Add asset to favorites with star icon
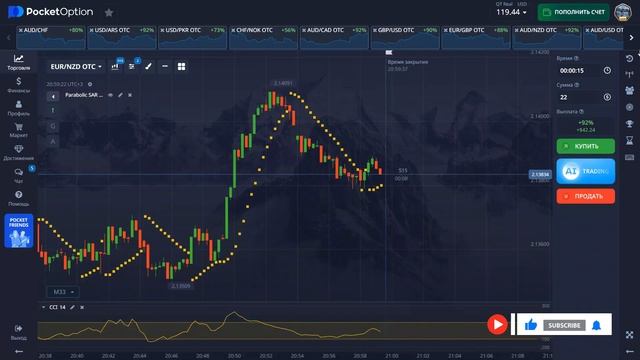Screen dimensions: 640x360 point(109,13)
